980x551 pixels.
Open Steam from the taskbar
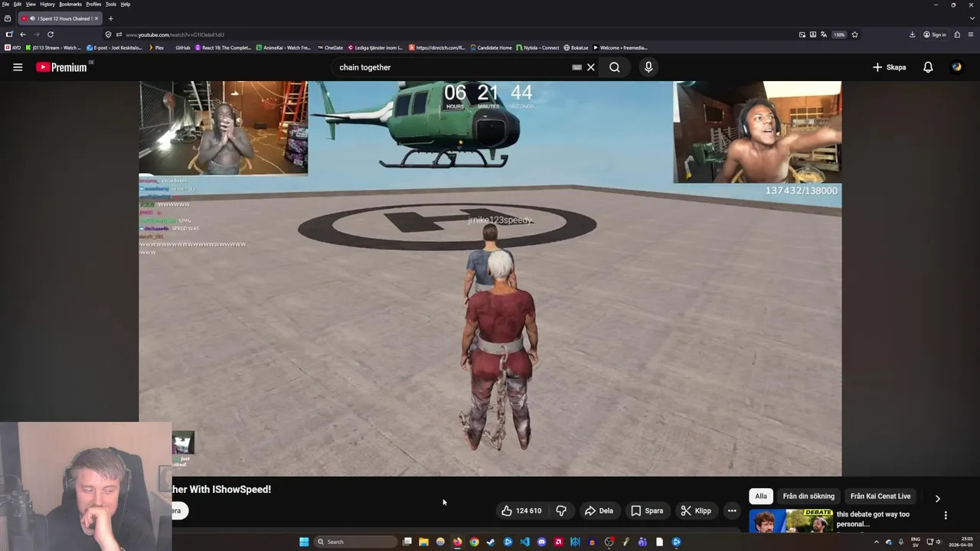[491, 542]
